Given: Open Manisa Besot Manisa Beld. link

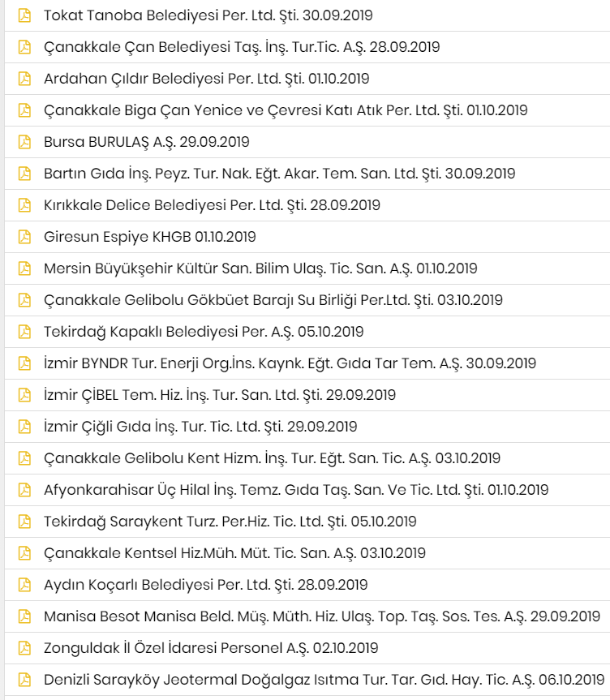Looking at the screenshot, I should tap(321, 616).
